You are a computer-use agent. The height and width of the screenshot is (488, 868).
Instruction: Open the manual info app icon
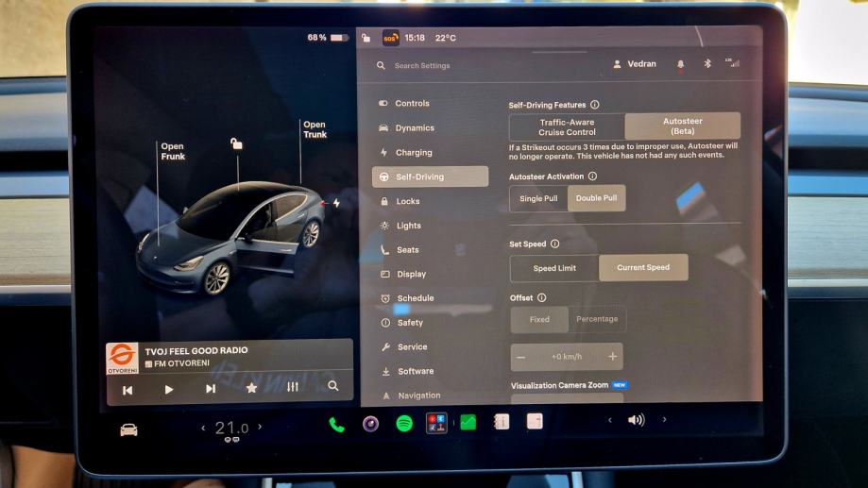click(x=502, y=422)
